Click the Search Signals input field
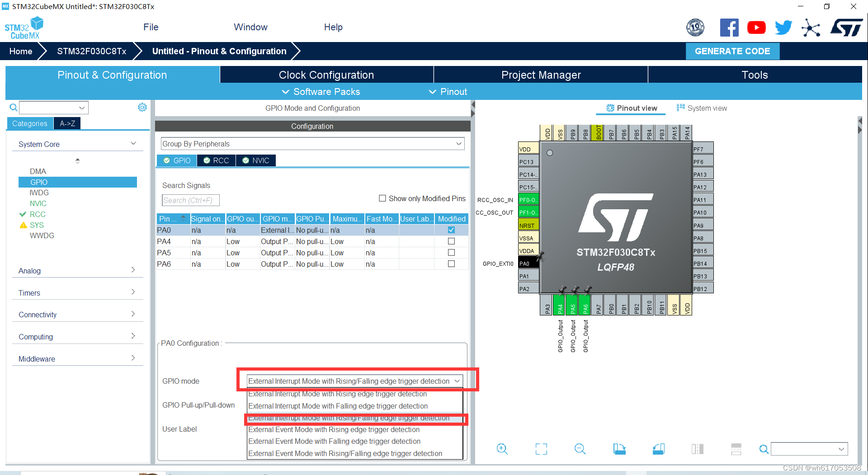This screenshot has height=475, width=868. (x=190, y=200)
